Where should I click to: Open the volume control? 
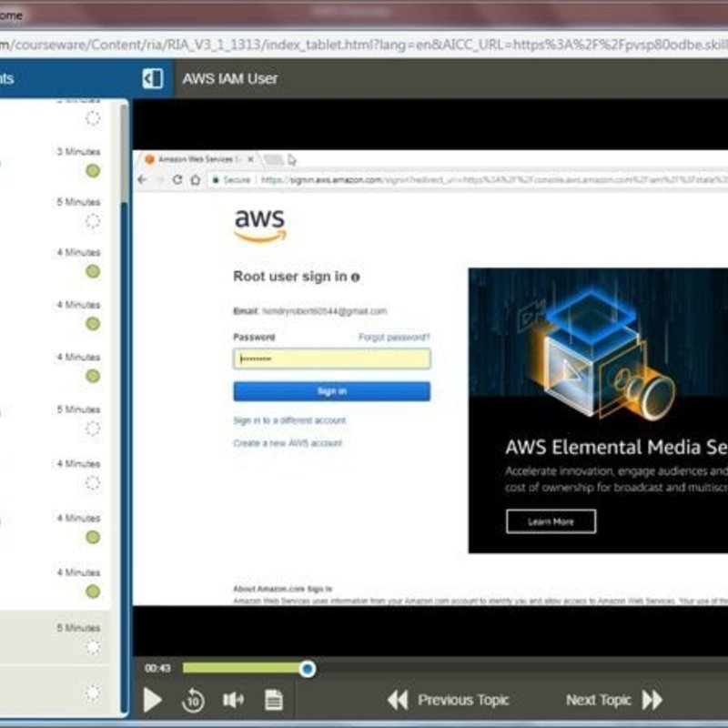234,700
